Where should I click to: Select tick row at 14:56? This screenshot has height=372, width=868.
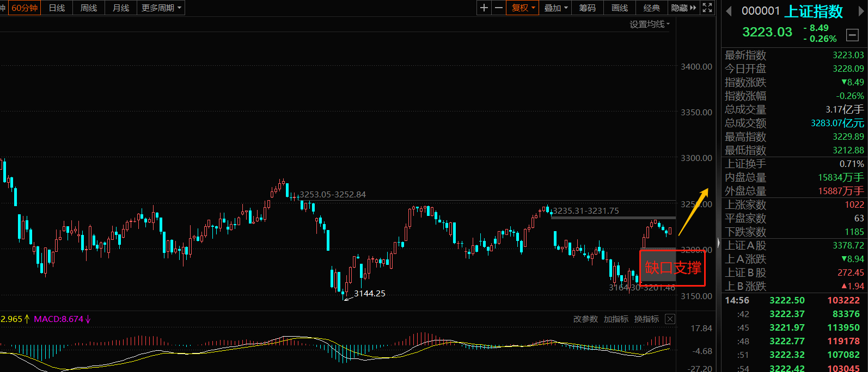coord(794,300)
